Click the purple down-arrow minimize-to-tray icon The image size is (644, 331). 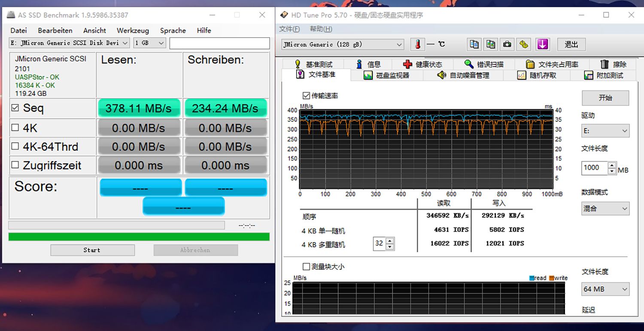point(543,44)
